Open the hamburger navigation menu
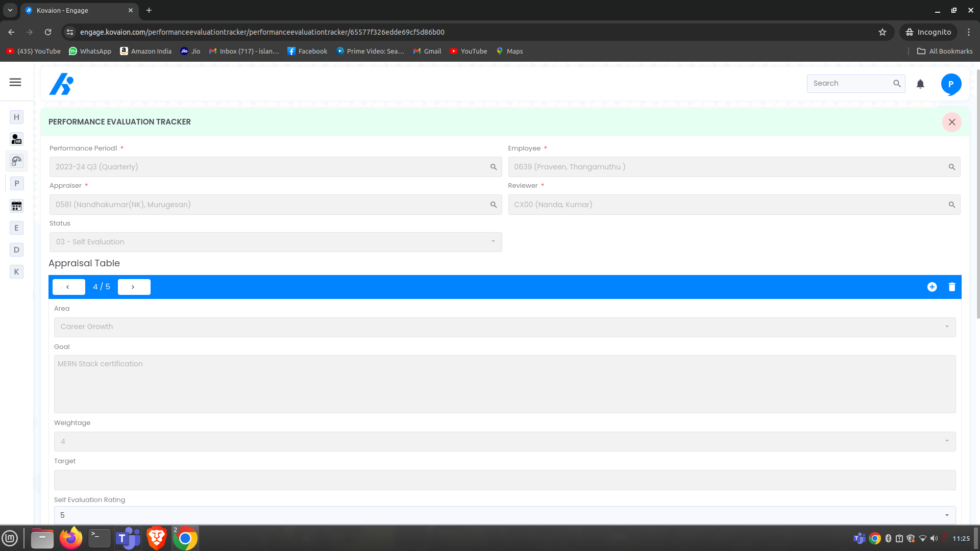 [x=15, y=82]
